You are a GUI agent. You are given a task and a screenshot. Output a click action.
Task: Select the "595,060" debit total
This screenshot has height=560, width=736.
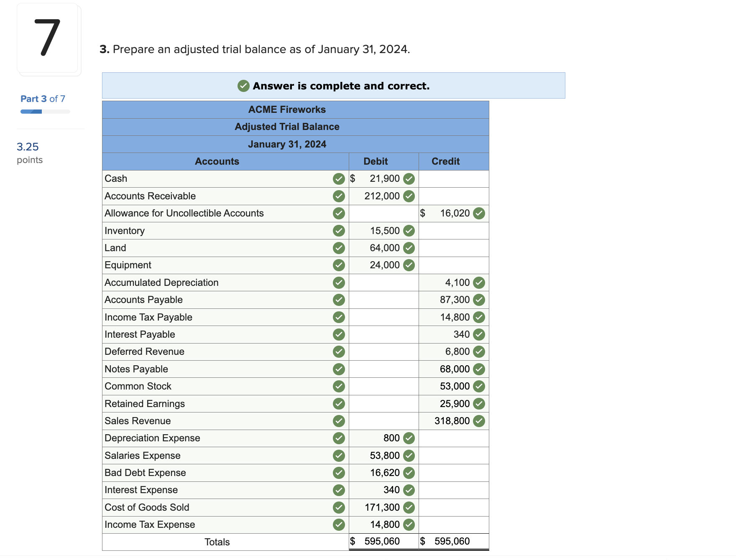pyautogui.click(x=382, y=542)
